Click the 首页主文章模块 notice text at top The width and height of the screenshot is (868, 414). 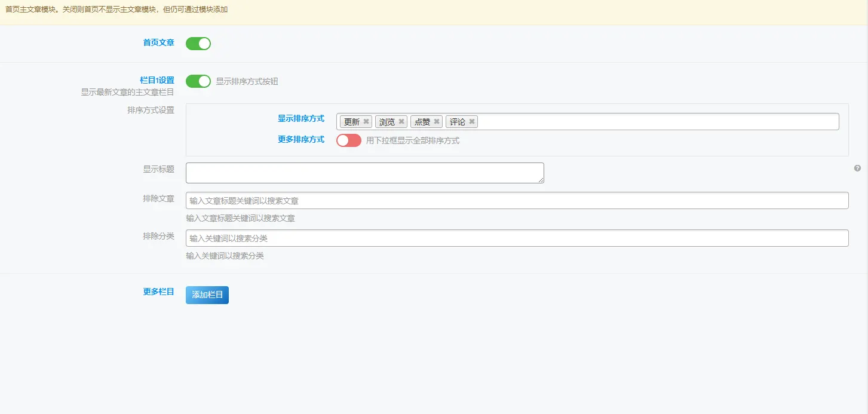116,10
